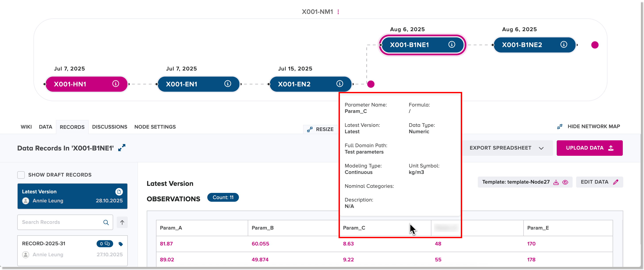Viewport: 644px width, 270px height.
Task: Expand data records panel with arrows icon
Action: click(x=122, y=148)
